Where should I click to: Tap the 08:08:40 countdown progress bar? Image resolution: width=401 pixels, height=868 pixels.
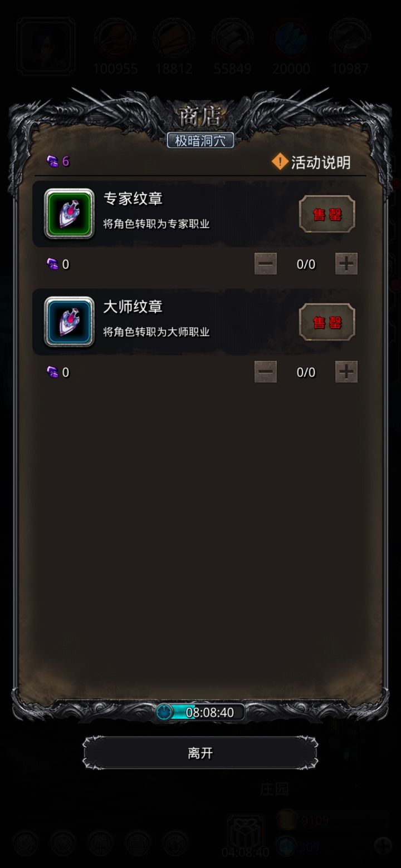[208, 712]
